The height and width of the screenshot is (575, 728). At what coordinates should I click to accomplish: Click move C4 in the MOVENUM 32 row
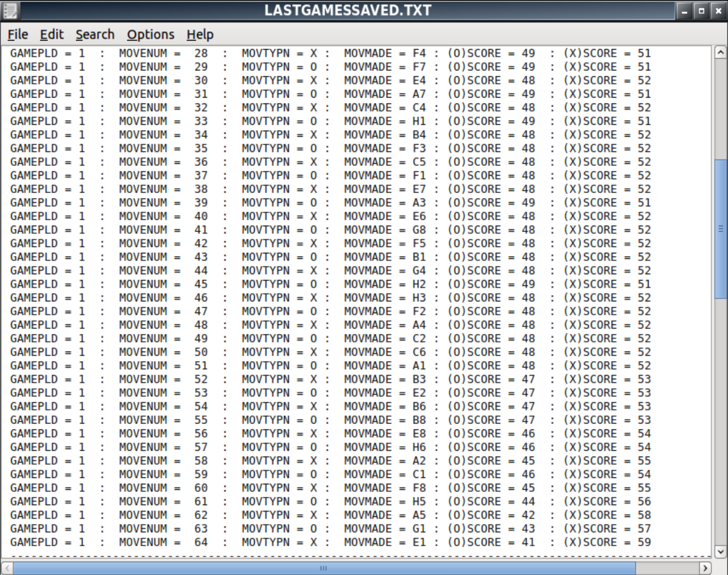[x=419, y=108]
